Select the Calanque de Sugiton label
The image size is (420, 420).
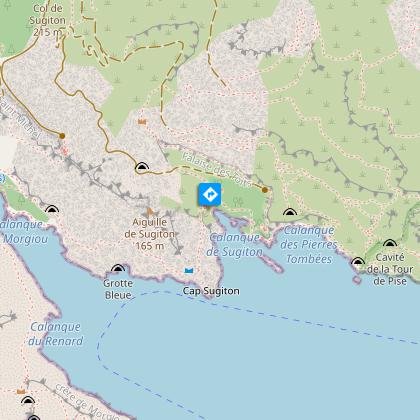tap(234, 245)
